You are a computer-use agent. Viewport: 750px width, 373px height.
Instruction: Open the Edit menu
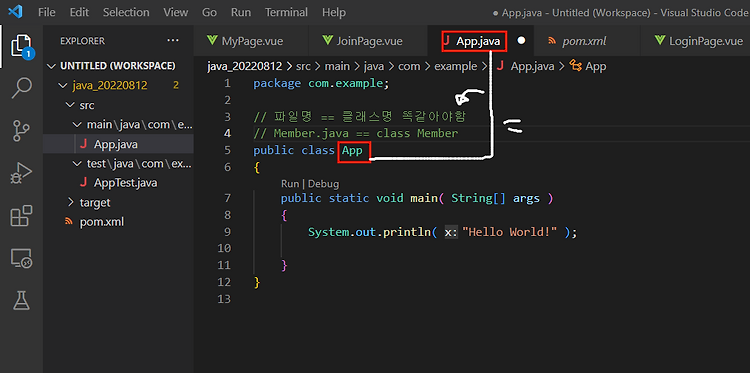coord(79,12)
